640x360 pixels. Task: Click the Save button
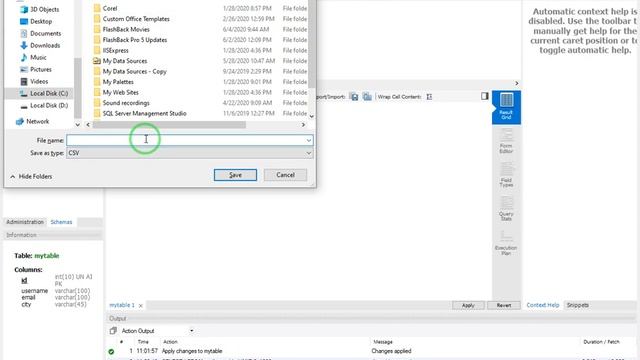coord(235,175)
